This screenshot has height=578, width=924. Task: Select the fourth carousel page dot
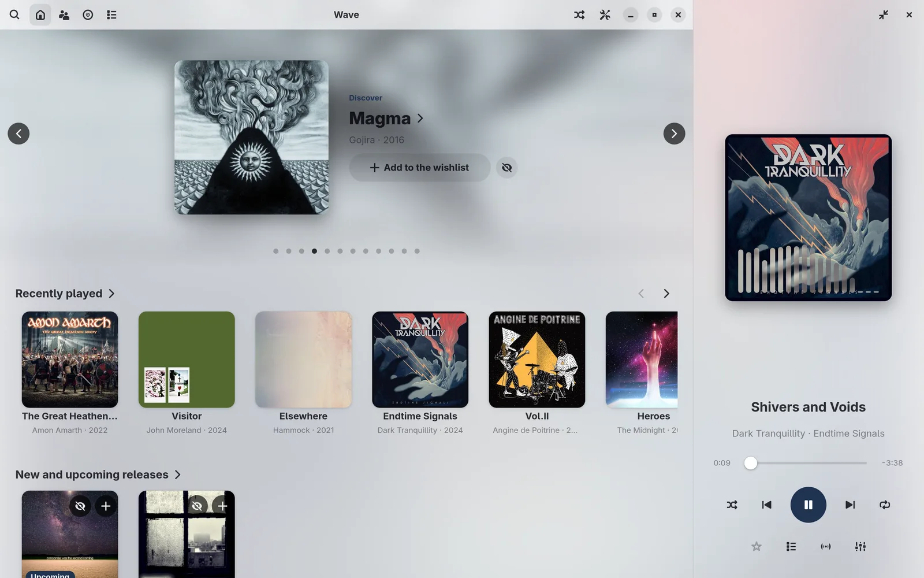pos(314,251)
